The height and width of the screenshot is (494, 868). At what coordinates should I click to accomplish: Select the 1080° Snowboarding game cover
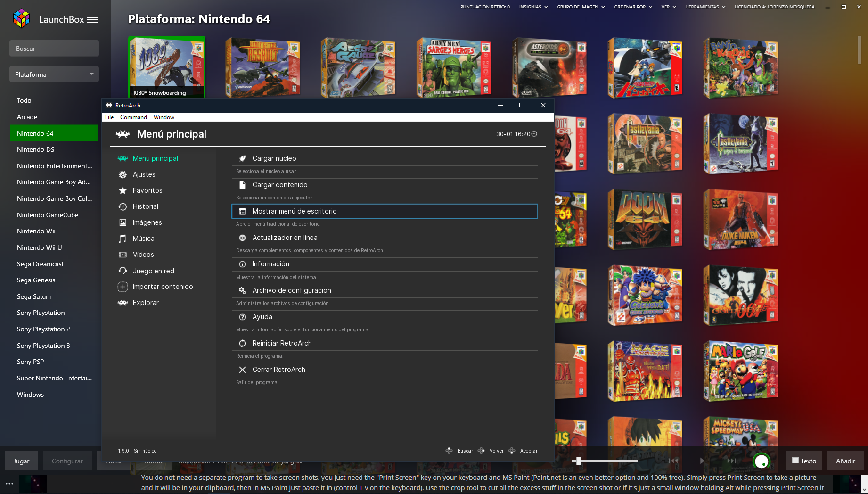click(x=167, y=67)
